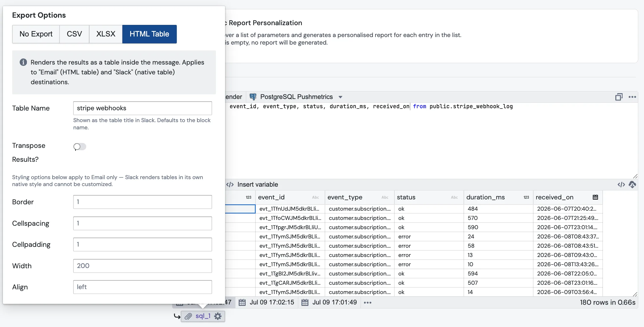This screenshot has width=644, height=327.
Task: Click the code brackets icon beside cloud download
Action: (x=621, y=185)
